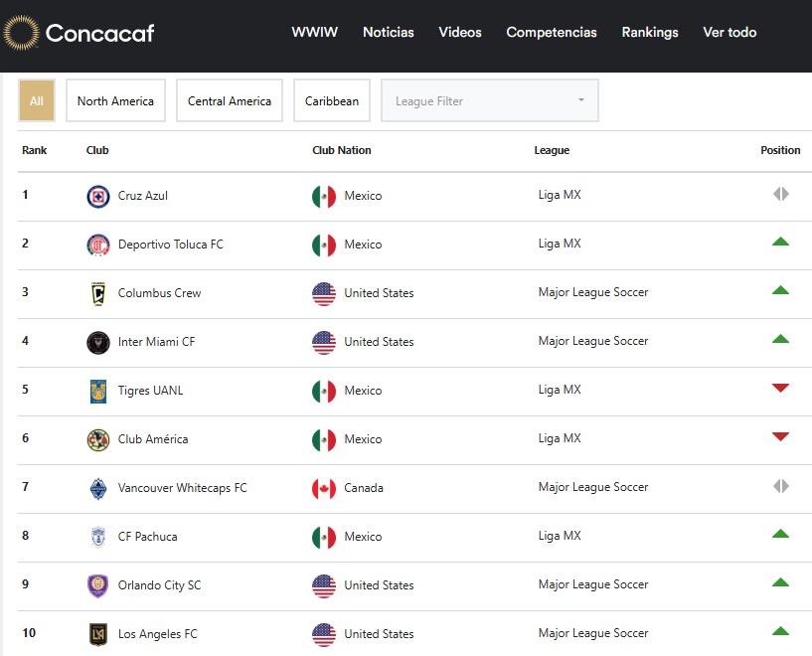Click the Mexico flag in Cruz Azul row
Image resolution: width=812 pixels, height=656 pixels.
pos(324,197)
